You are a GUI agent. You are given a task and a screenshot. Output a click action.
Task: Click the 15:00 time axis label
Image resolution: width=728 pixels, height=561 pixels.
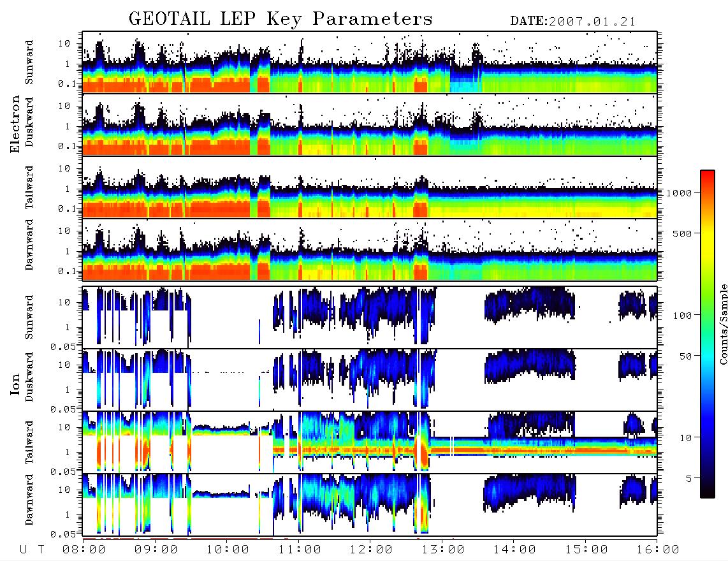point(586,550)
